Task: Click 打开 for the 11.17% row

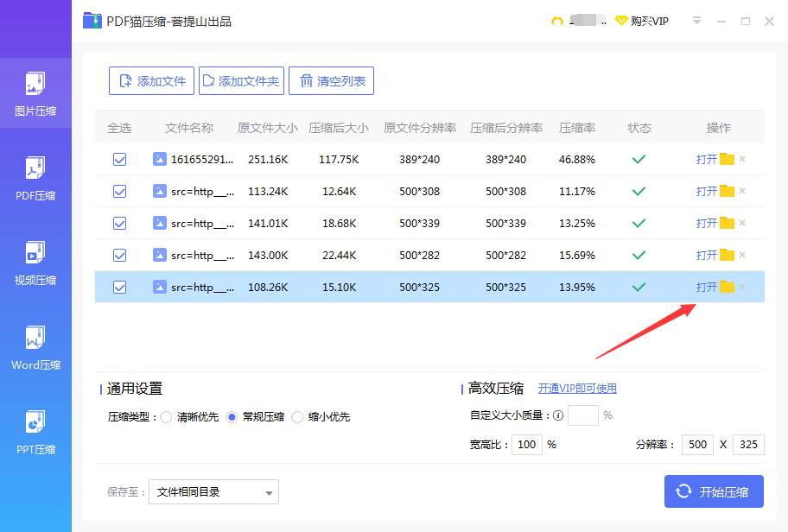Action: (706, 192)
